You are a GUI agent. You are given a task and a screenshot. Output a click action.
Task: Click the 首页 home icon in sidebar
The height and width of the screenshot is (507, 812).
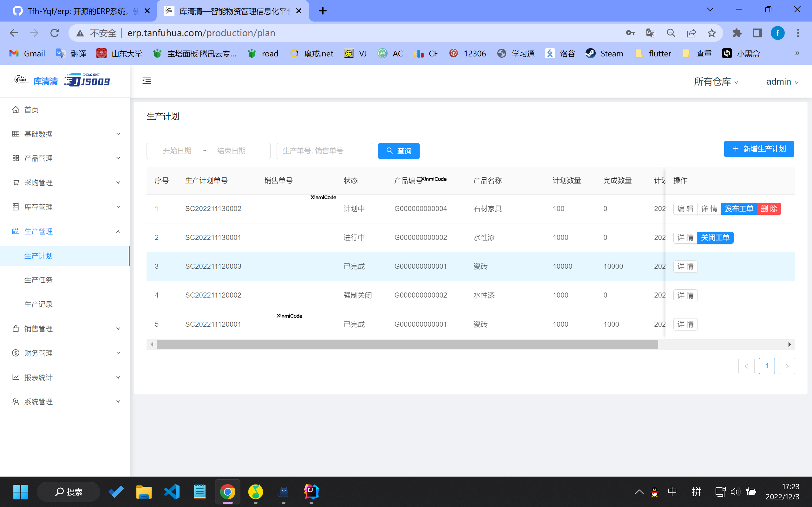click(x=16, y=110)
